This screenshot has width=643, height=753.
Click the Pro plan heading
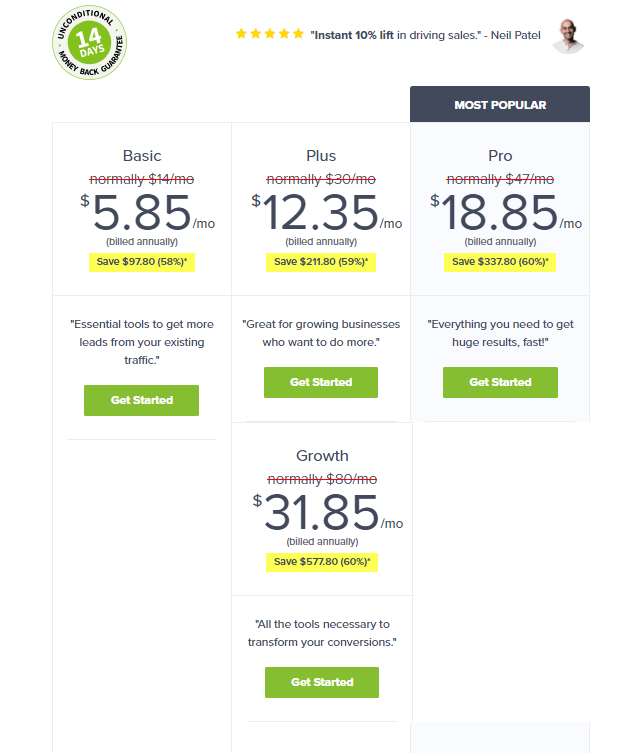(x=500, y=156)
